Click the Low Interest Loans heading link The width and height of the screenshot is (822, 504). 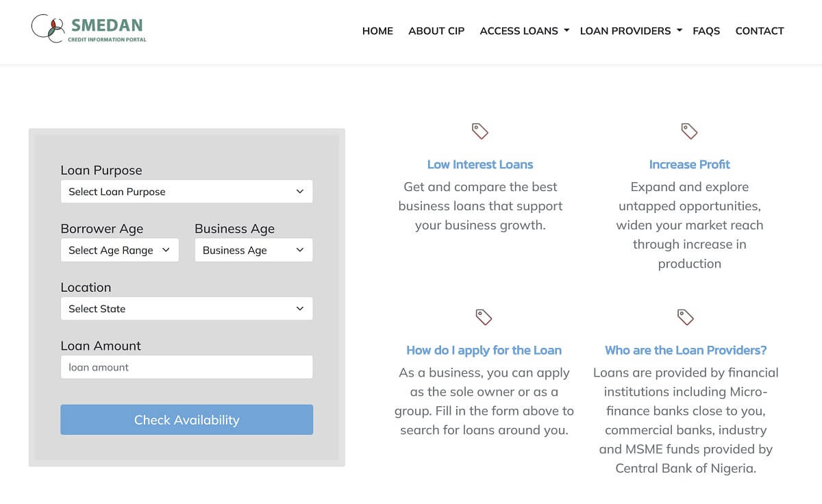(x=480, y=164)
